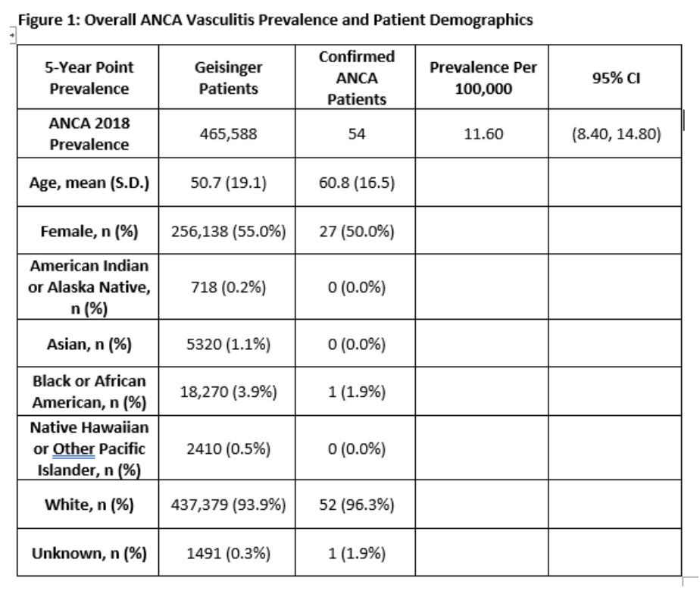Click the table move handle icon
The image size is (700, 600).
[x=11, y=34]
